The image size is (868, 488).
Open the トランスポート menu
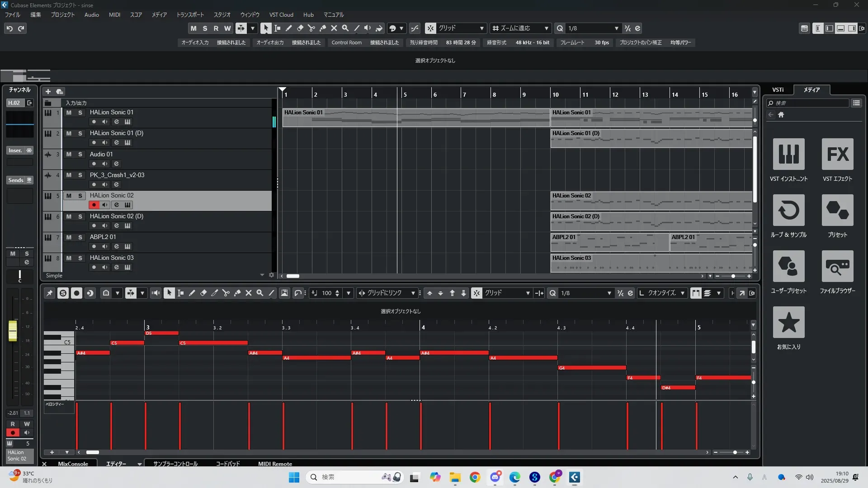click(190, 14)
